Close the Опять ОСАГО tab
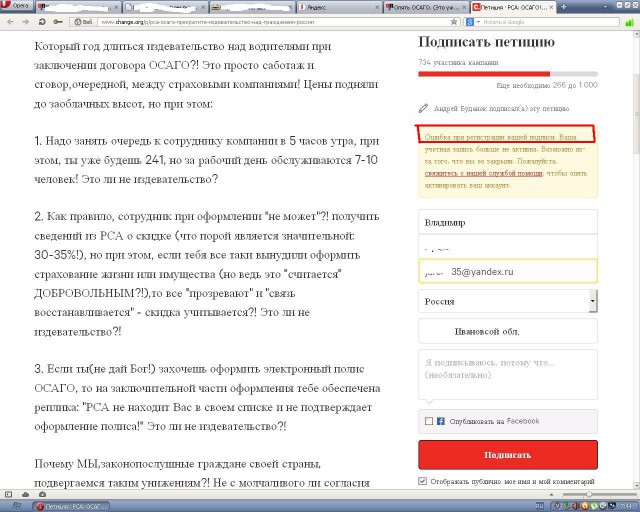The image size is (640, 512). point(464,7)
